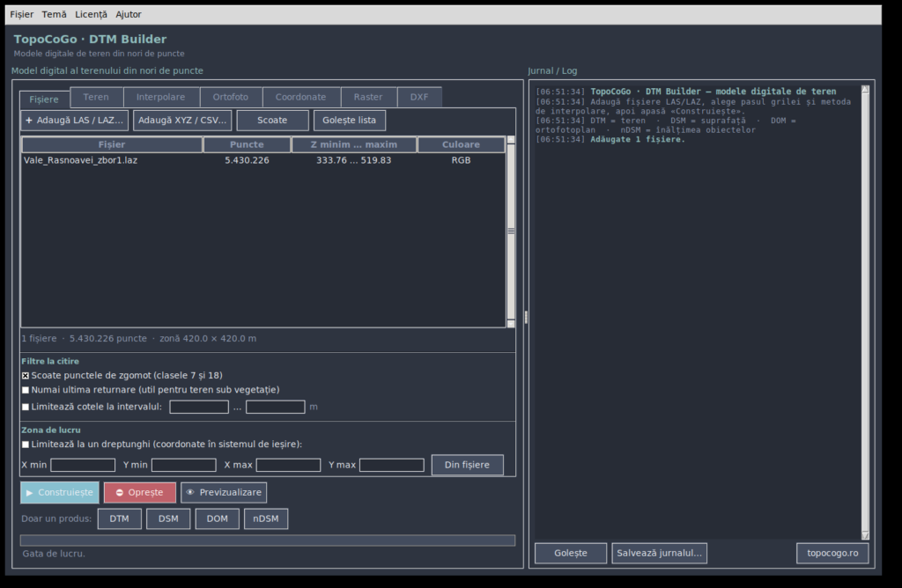
Task: Click the log panel scrollbar down arrow
Action: [x=865, y=536]
